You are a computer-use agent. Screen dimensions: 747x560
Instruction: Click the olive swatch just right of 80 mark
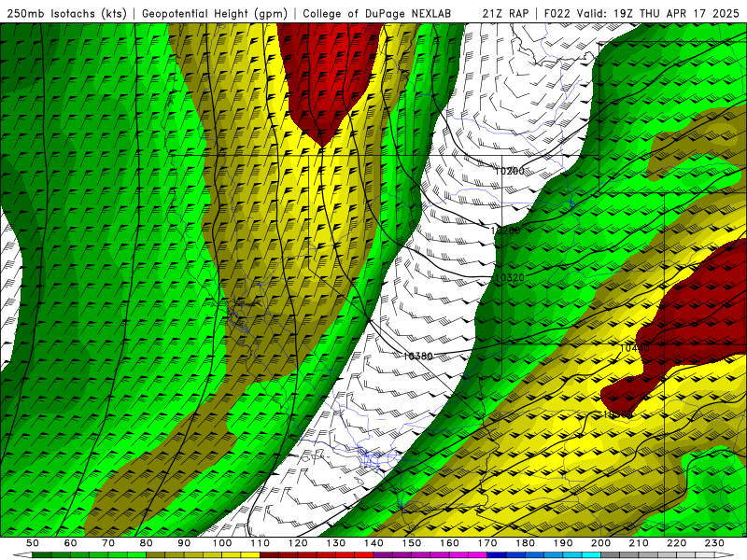156,554
